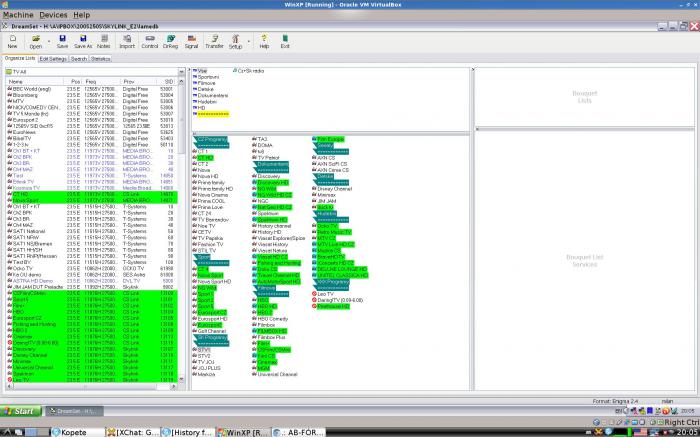Open the VirtualBox Help menu

[82, 15]
